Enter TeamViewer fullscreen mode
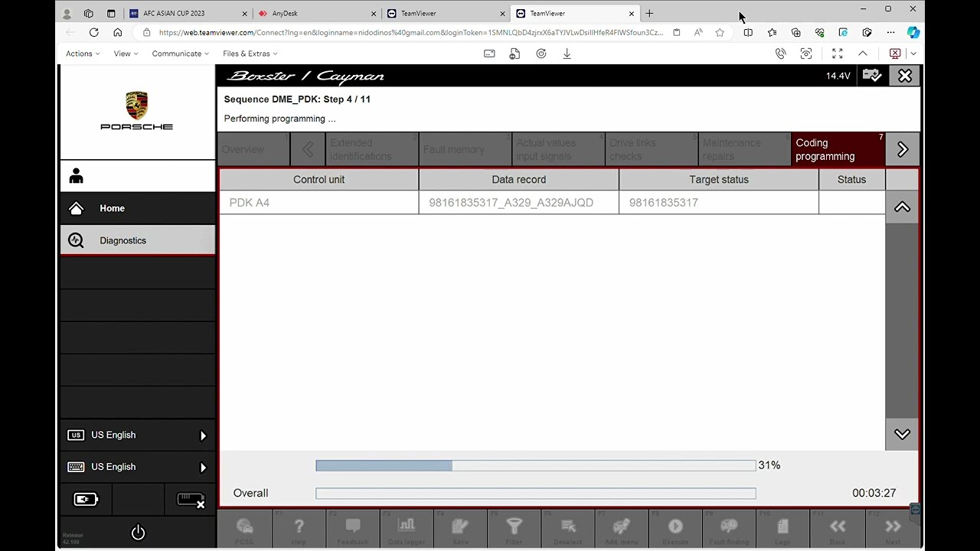Image resolution: width=980 pixels, height=551 pixels. pyautogui.click(x=837, y=54)
